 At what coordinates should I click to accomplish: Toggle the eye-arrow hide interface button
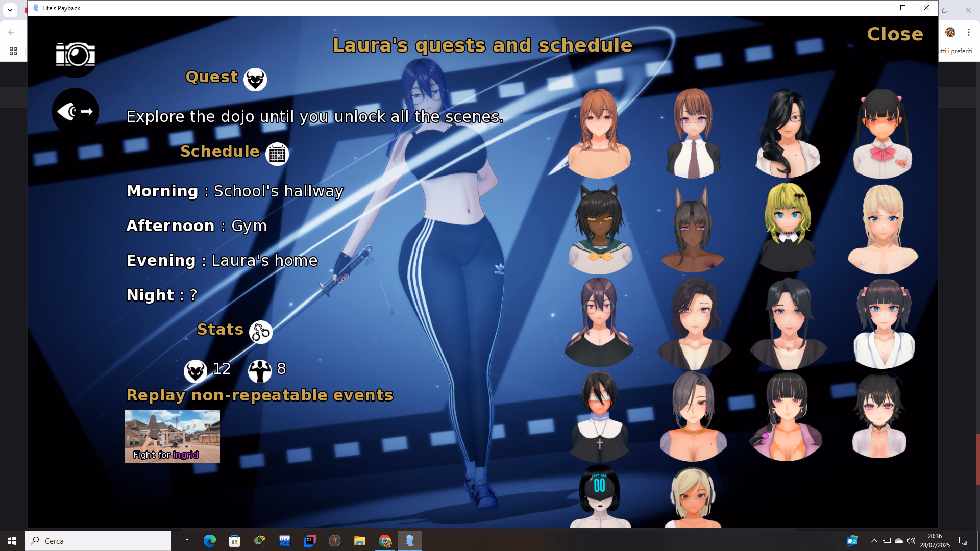pyautogui.click(x=76, y=111)
